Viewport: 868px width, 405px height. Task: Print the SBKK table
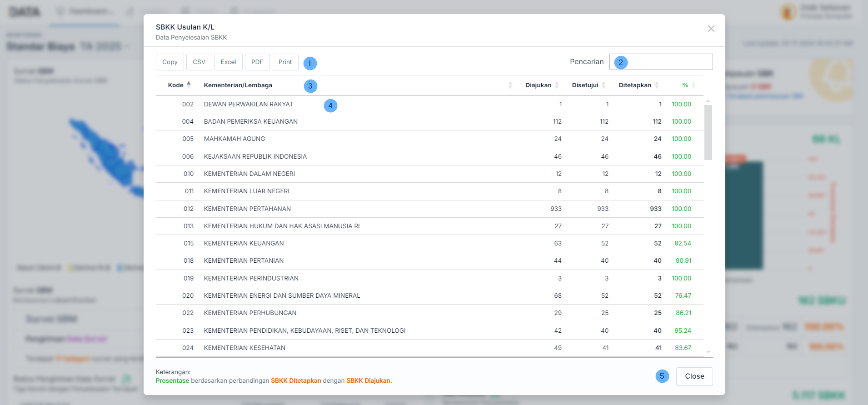285,62
